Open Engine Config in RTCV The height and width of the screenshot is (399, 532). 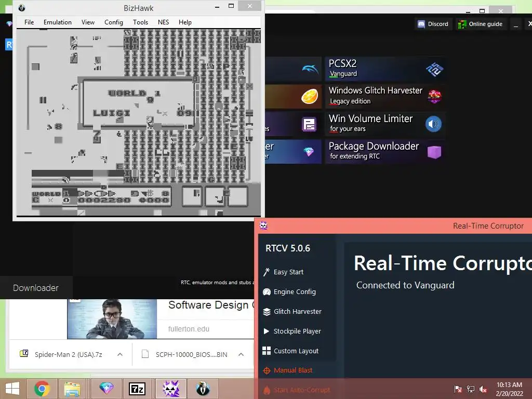coord(295,292)
